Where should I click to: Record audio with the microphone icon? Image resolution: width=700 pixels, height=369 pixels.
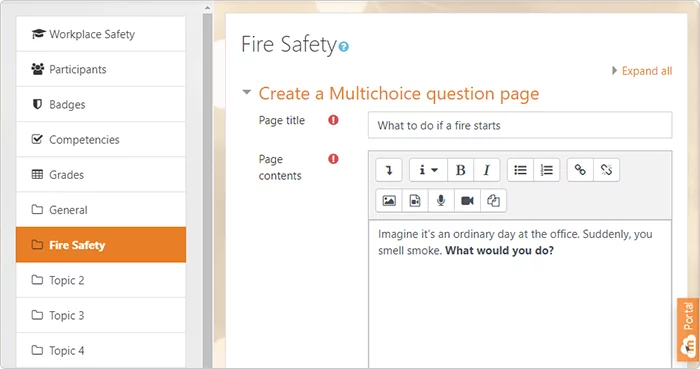click(x=441, y=201)
